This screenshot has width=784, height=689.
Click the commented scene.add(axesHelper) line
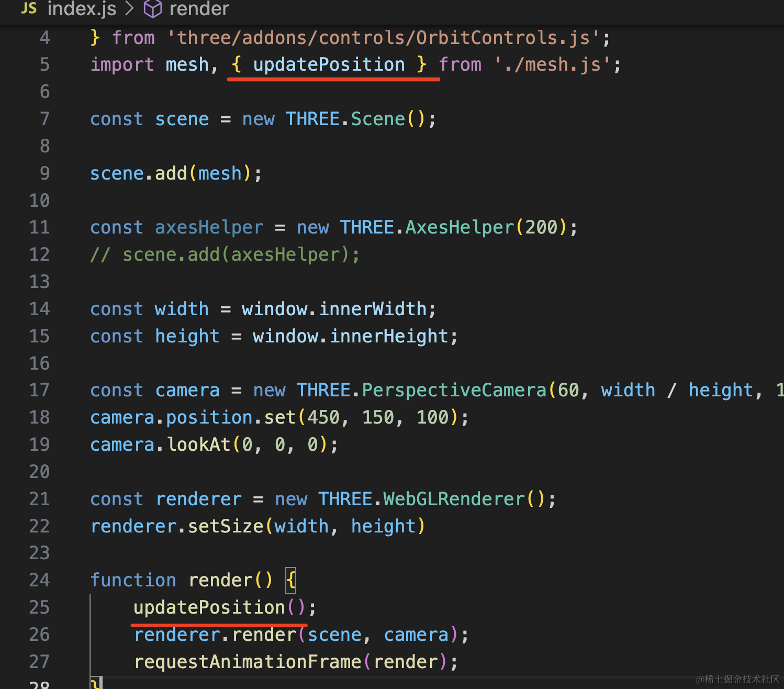[x=225, y=254]
